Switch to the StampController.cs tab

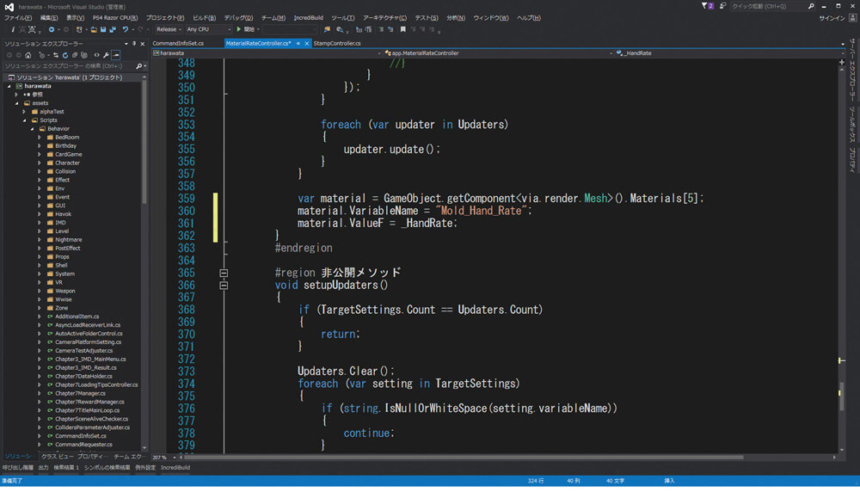pyautogui.click(x=337, y=43)
